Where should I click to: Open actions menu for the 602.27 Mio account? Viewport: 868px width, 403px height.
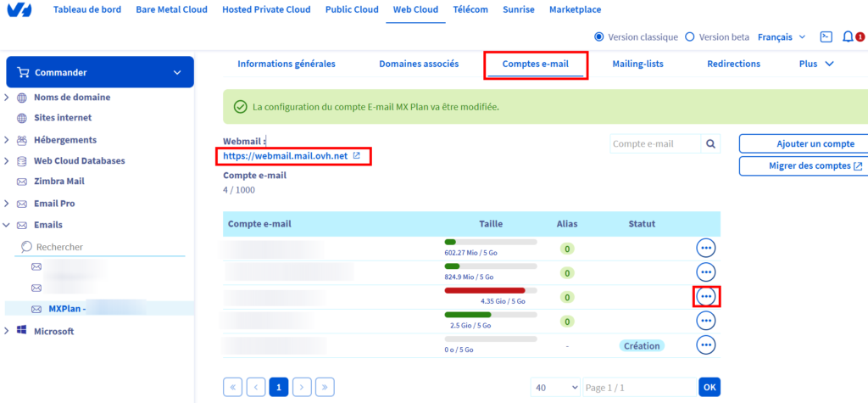[x=706, y=249]
